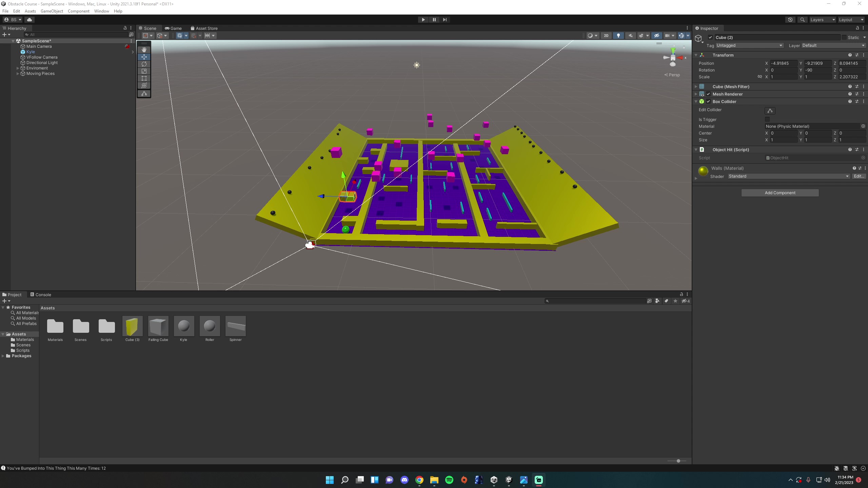
Task: Click the Walls material preview sphere
Action: tap(703, 171)
